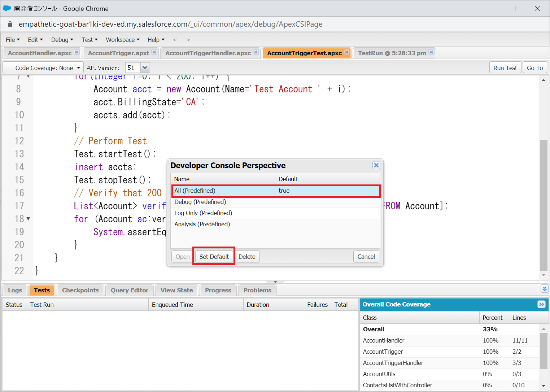
Task: Expand the API Version dropdown arrow
Action: coord(145,67)
